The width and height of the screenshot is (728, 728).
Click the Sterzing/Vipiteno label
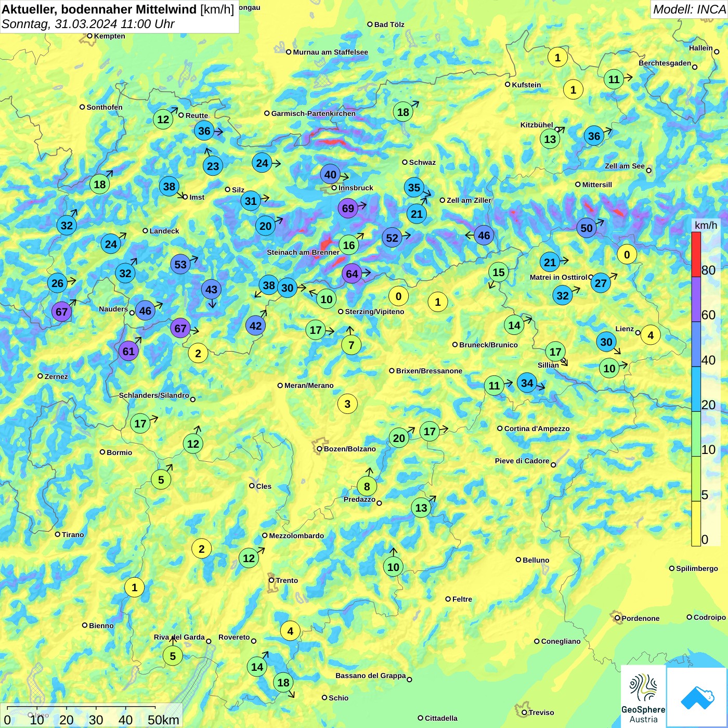(374, 311)
